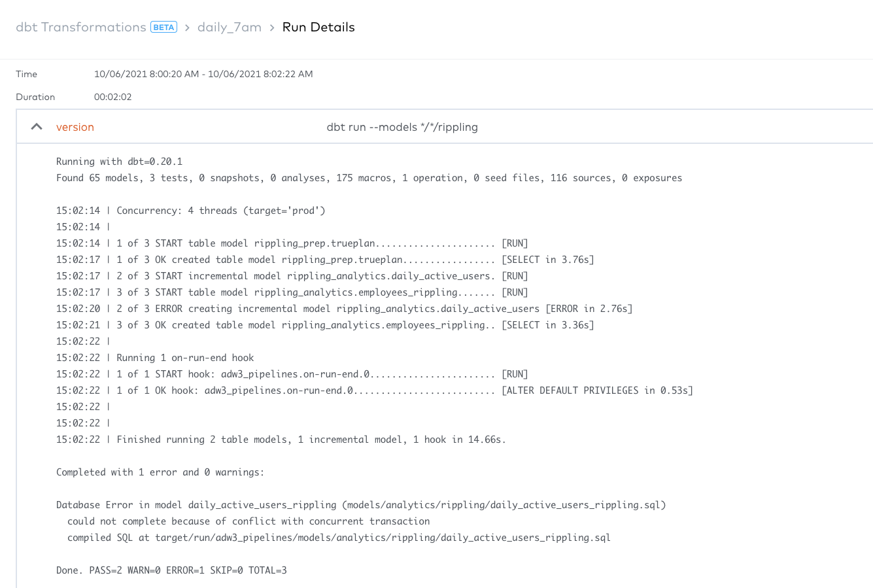Click the ERROR line for daily_active_users model
The height and width of the screenshot is (588, 873).
coord(343,308)
